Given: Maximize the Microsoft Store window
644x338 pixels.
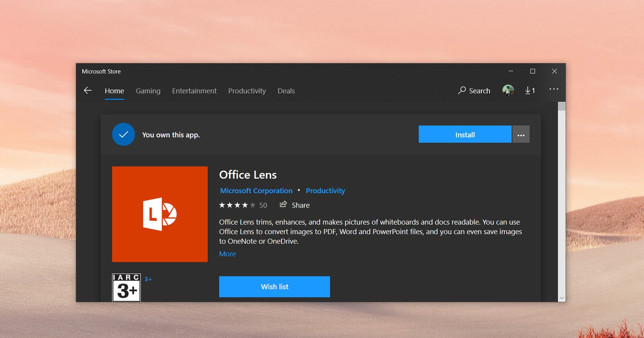Looking at the screenshot, I should point(533,71).
